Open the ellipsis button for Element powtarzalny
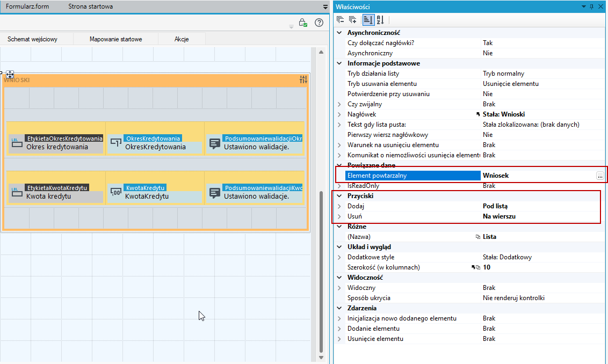 [600, 176]
